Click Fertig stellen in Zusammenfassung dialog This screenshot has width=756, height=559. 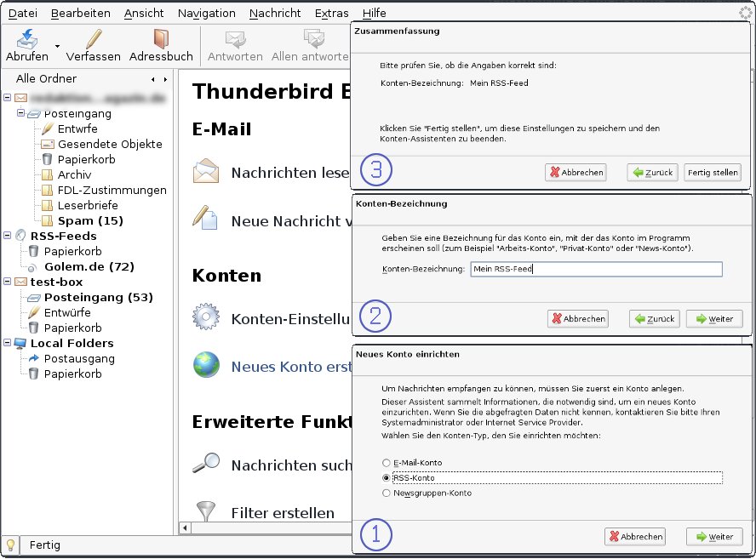tap(712, 173)
